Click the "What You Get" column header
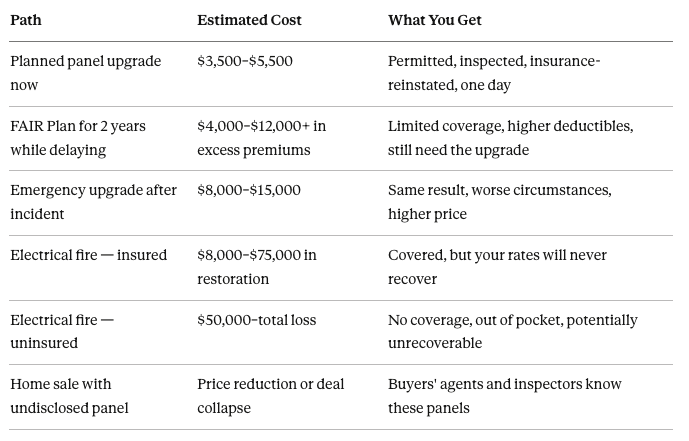 [x=435, y=20]
